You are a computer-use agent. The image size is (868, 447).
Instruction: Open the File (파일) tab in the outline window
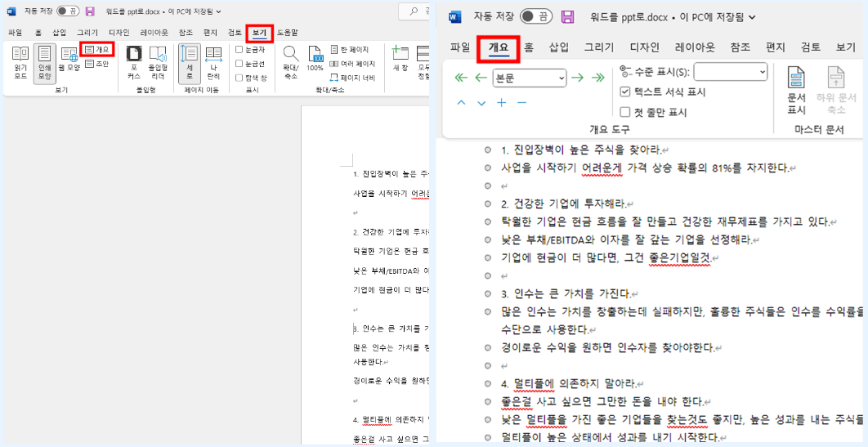click(461, 47)
